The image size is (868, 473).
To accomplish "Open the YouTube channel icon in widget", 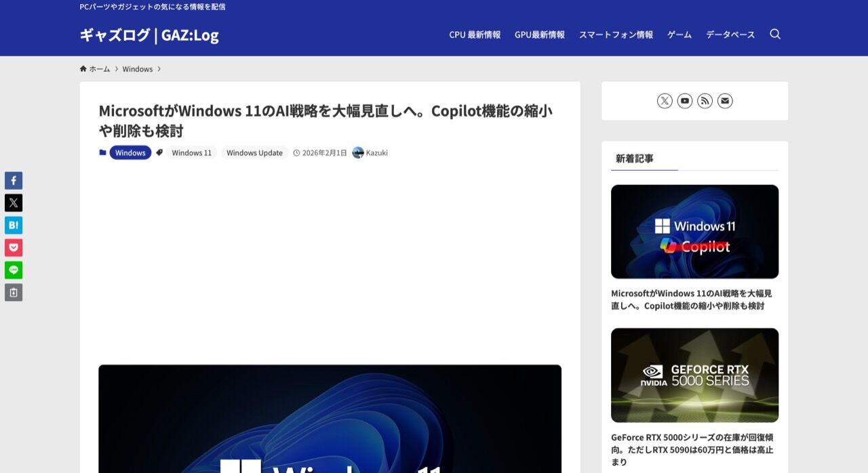I will pyautogui.click(x=685, y=101).
